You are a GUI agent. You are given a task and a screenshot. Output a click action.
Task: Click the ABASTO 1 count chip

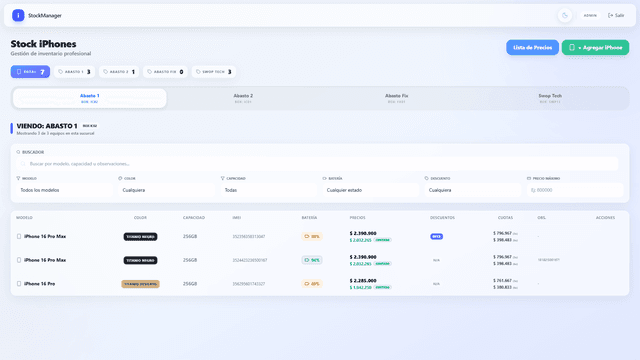coord(74,72)
